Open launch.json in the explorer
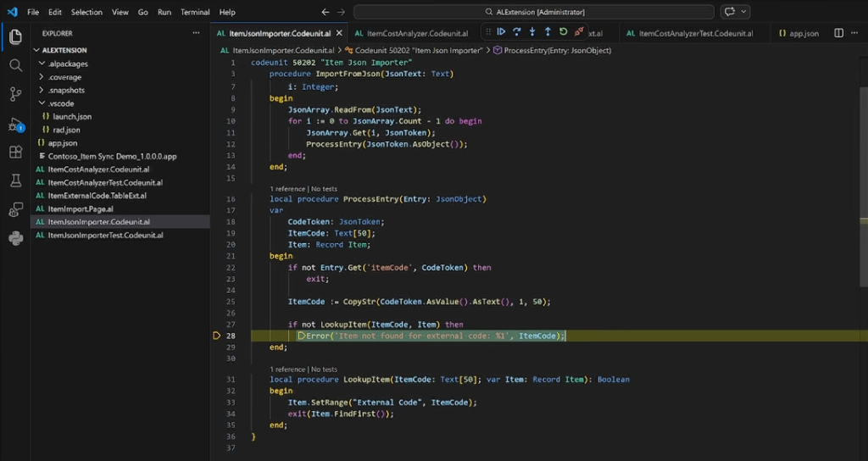This screenshot has height=461, width=868. pos(73,117)
